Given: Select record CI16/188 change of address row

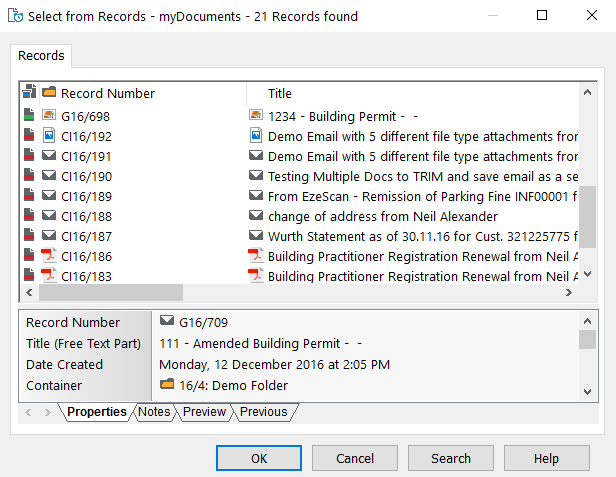Looking at the screenshot, I should click(x=300, y=216).
